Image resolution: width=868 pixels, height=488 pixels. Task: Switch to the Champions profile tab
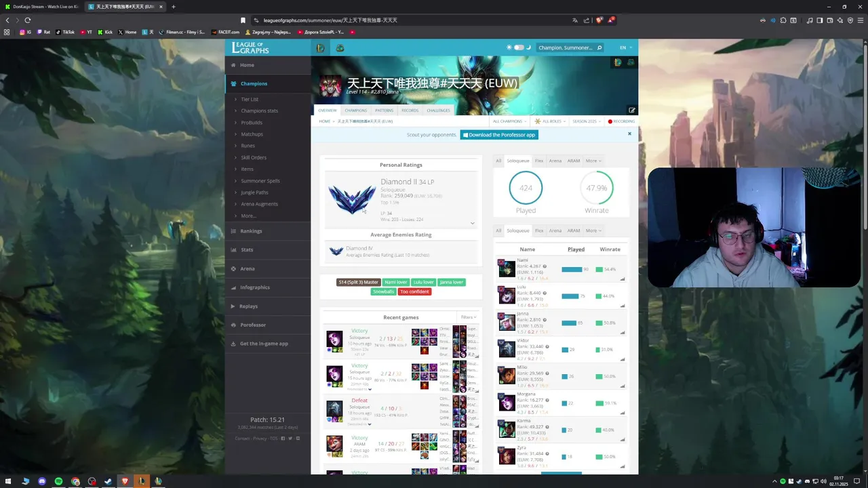355,110
